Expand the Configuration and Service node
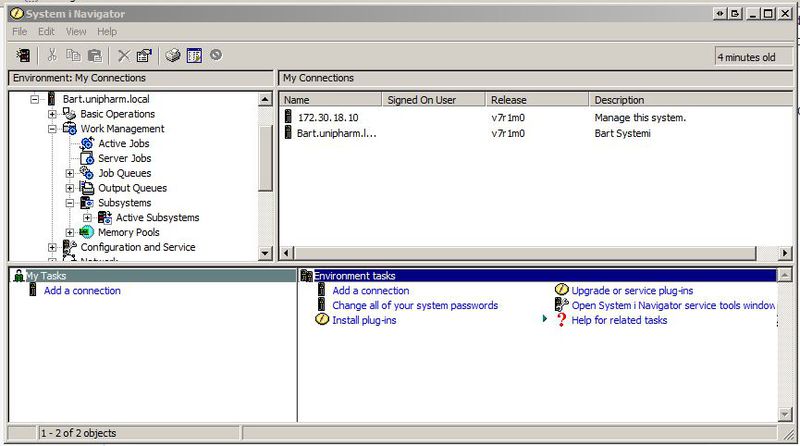 [x=52, y=247]
